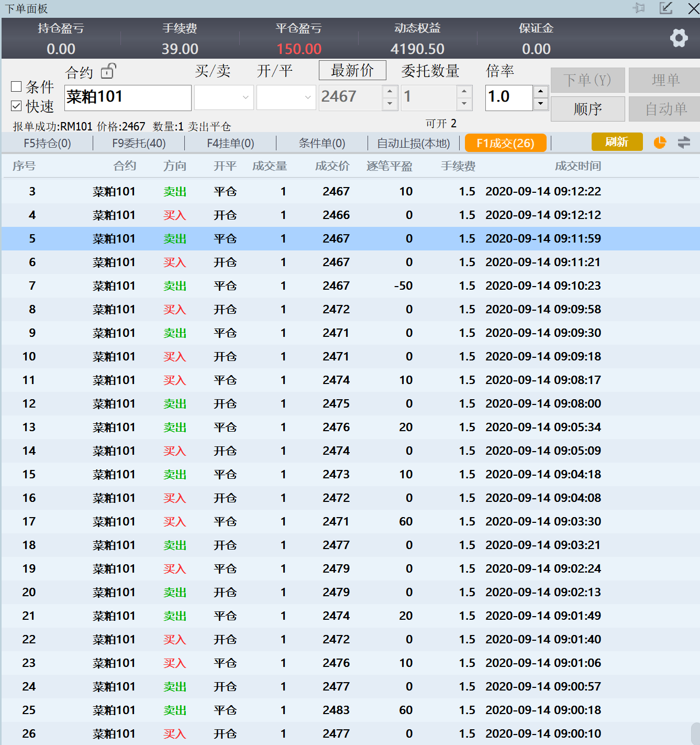This screenshot has width=700, height=745.
Task: Click the 自动单 button
Action: [665, 109]
